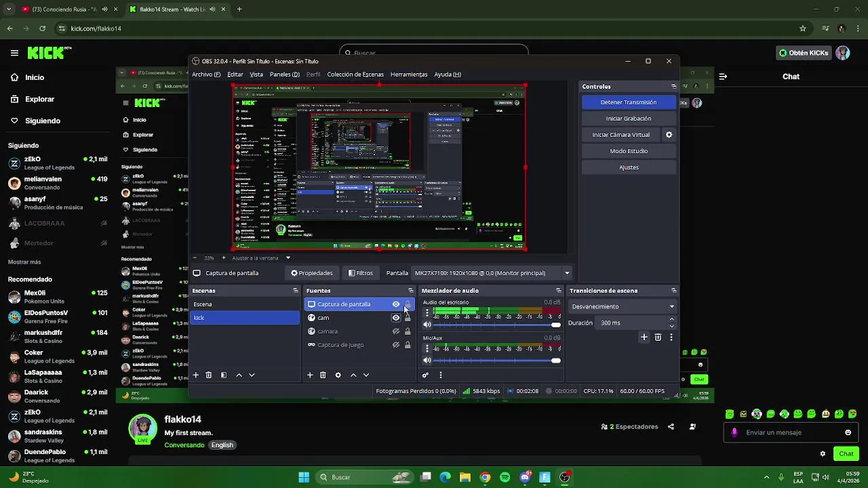
Task: Undock the Escenas panel
Action: [295, 291]
